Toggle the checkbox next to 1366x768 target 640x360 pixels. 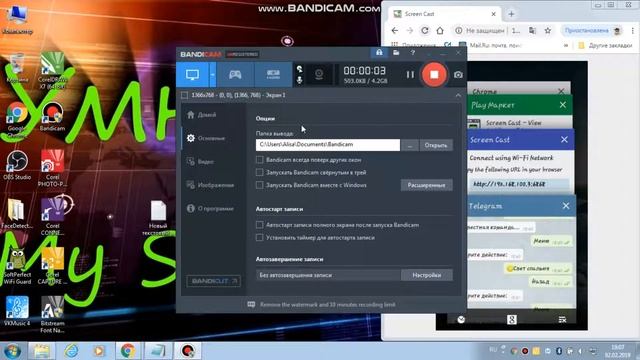[x=185, y=95]
